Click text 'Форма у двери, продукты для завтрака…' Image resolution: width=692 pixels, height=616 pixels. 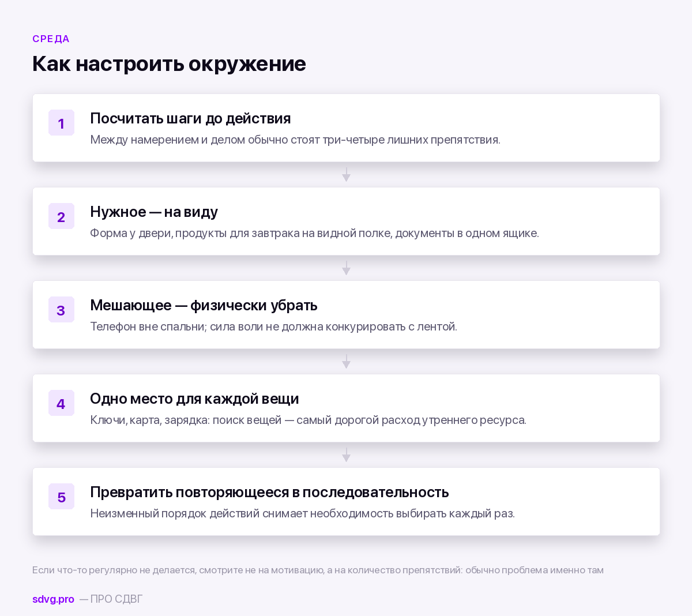[314, 233]
